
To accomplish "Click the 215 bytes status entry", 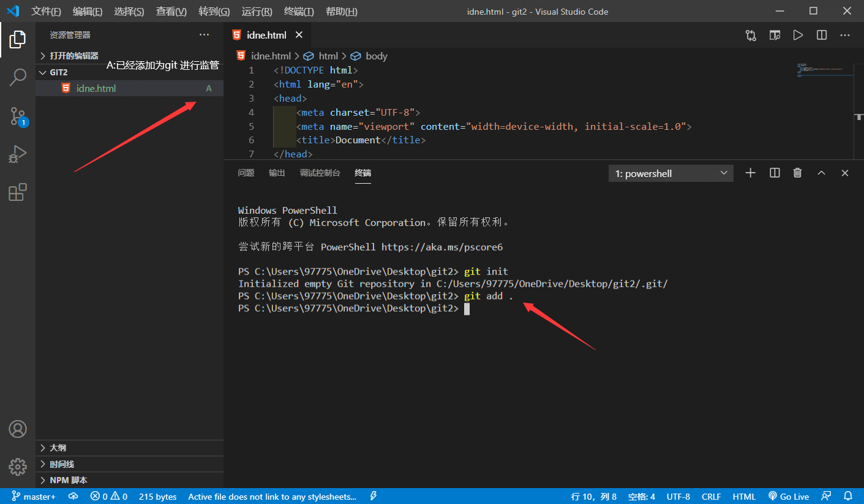I will pyautogui.click(x=158, y=497).
